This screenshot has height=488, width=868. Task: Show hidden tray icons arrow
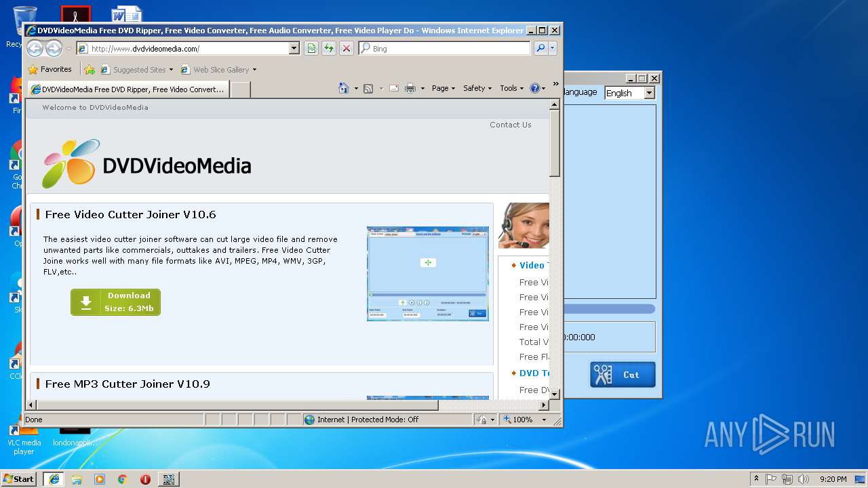coord(756,479)
